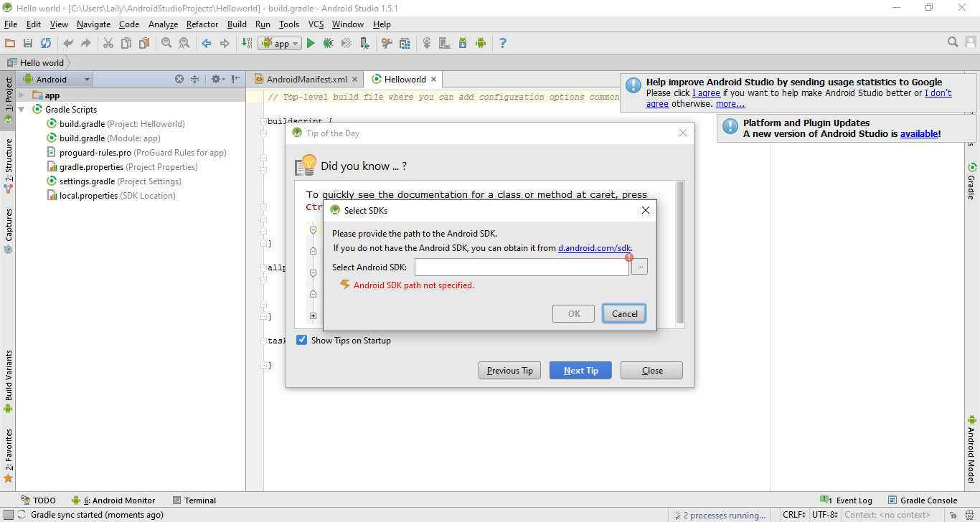Click the Undo arrow icon
The width and height of the screenshot is (980, 522).
[x=68, y=43]
